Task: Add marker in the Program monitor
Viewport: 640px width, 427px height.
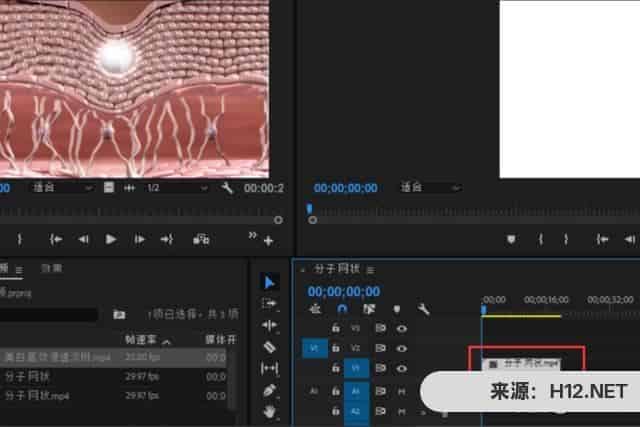Action: click(511, 239)
